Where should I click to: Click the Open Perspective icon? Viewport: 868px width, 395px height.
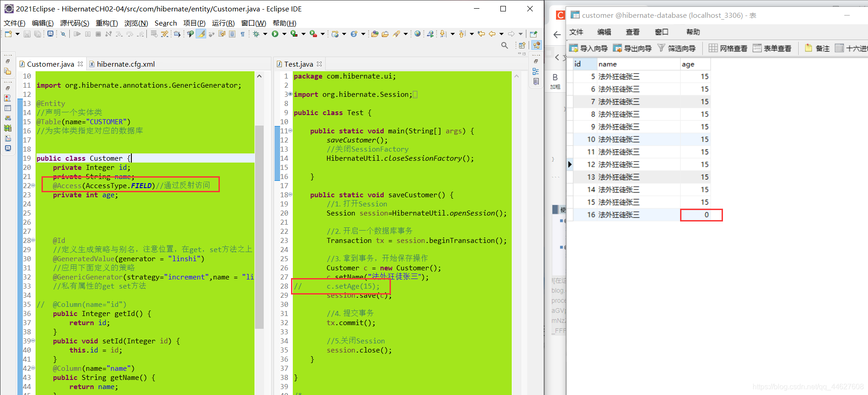522,45
